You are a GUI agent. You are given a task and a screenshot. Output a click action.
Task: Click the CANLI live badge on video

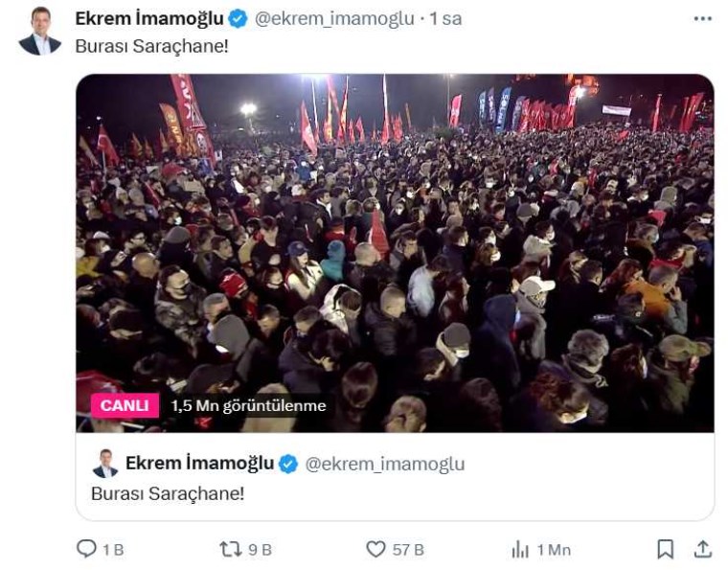point(125,405)
